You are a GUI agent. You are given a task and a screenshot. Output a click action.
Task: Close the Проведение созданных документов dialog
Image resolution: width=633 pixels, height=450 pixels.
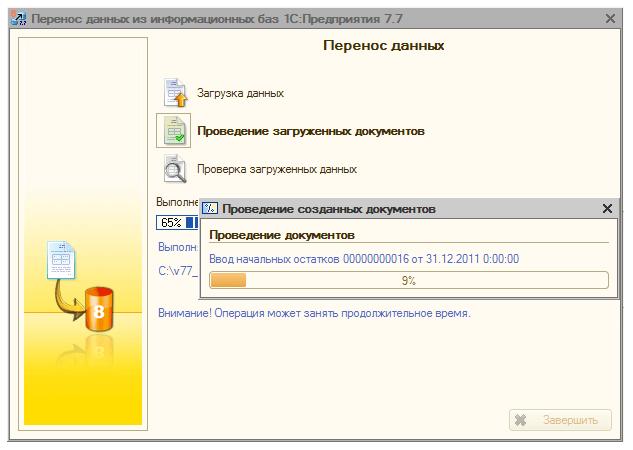pyautogui.click(x=607, y=209)
